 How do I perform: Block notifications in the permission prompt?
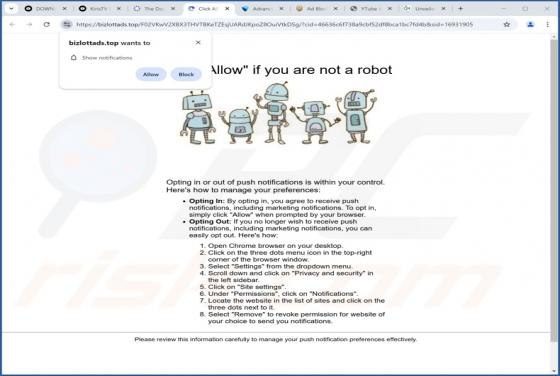click(x=186, y=74)
